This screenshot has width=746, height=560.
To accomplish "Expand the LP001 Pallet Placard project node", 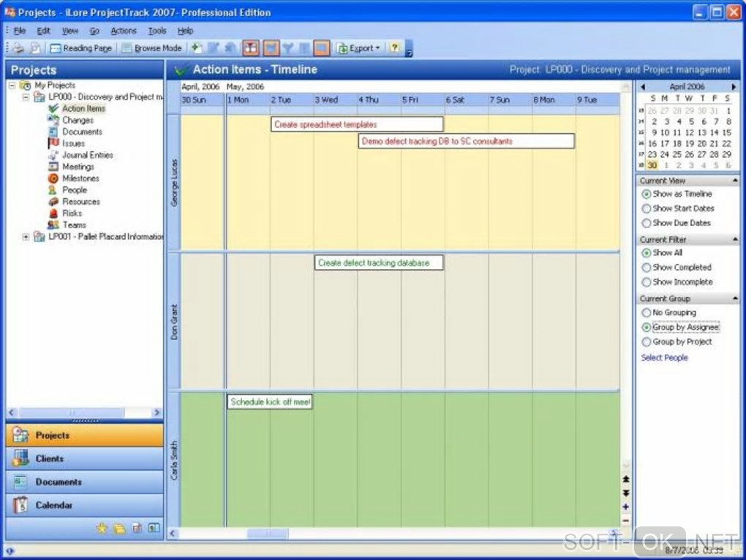I will [x=26, y=237].
